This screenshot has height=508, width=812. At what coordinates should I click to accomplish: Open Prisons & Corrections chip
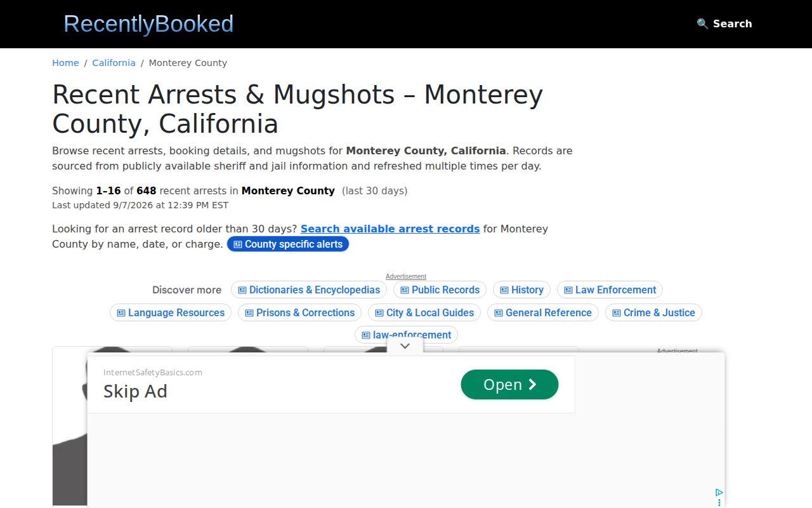tap(299, 313)
